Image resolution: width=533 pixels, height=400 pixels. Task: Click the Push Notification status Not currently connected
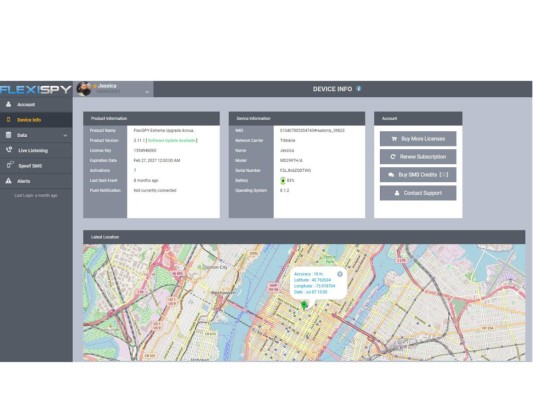coord(155,190)
